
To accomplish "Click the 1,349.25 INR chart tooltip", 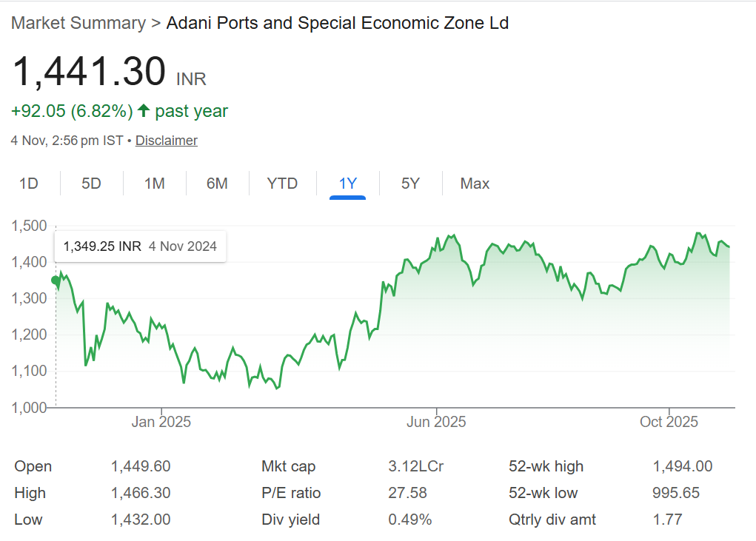I will tap(141, 246).
